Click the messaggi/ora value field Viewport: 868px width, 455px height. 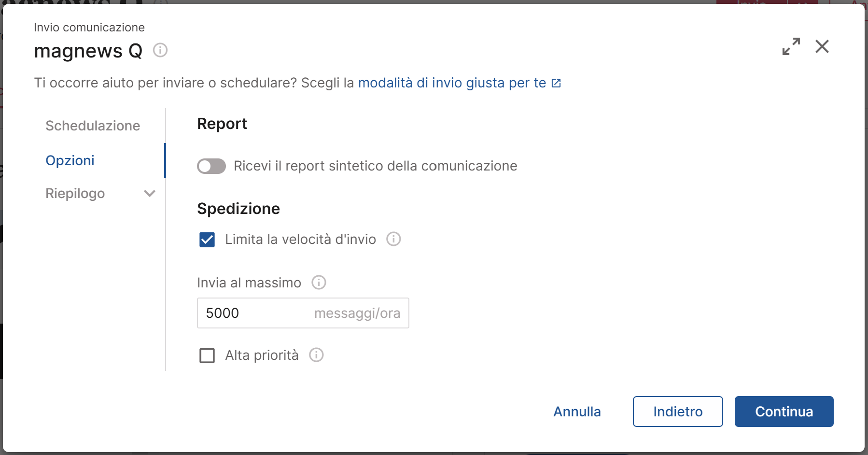click(x=303, y=313)
